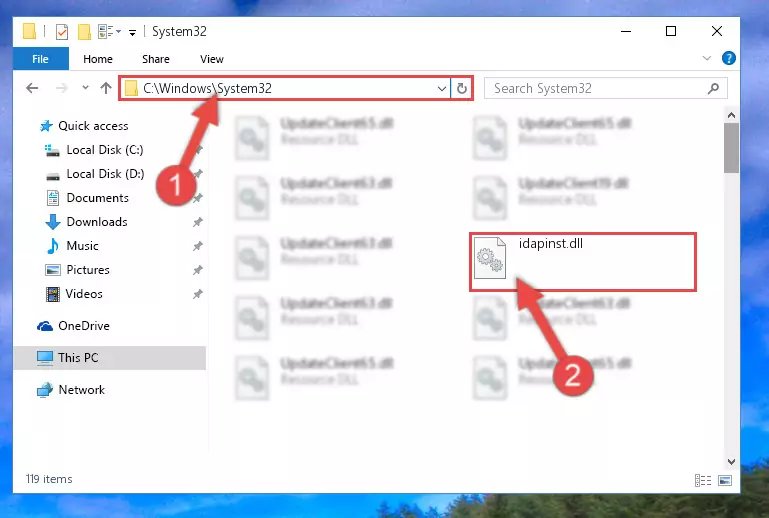
Task: Open Downloads in navigation pane
Action: click(97, 222)
